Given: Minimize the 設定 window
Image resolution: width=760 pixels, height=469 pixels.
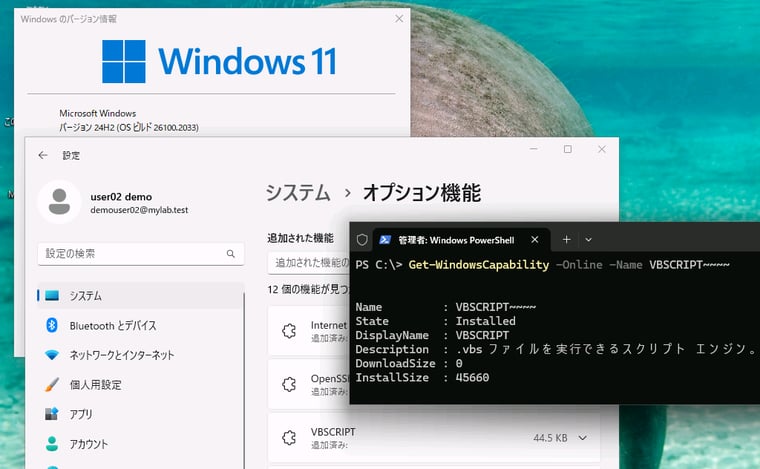Looking at the screenshot, I should point(534,149).
